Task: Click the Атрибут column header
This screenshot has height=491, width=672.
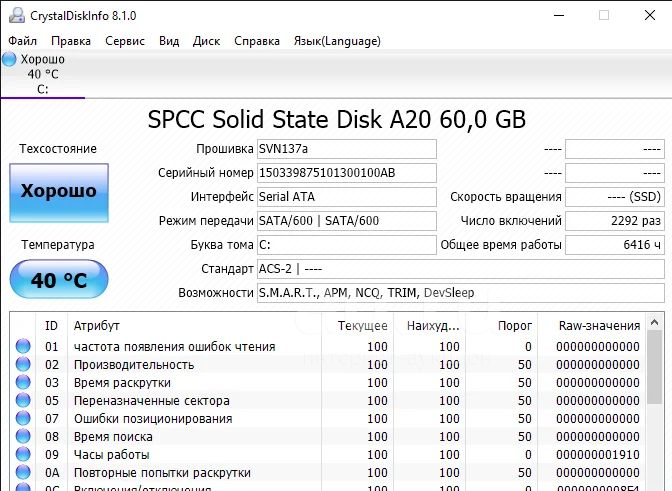Action: [194, 326]
